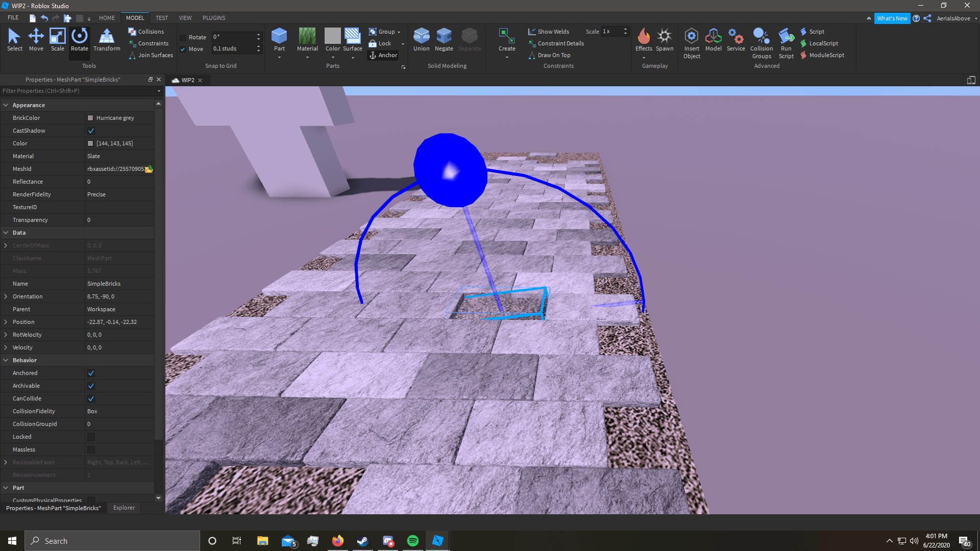The image size is (980, 551).
Task: Toggle the Anchored property checkbox
Action: pyautogui.click(x=91, y=373)
